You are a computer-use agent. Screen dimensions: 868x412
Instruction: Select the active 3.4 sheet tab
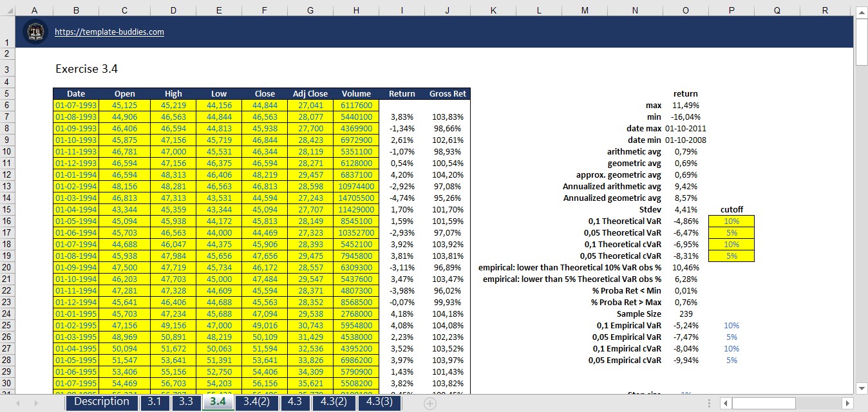[x=218, y=402]
